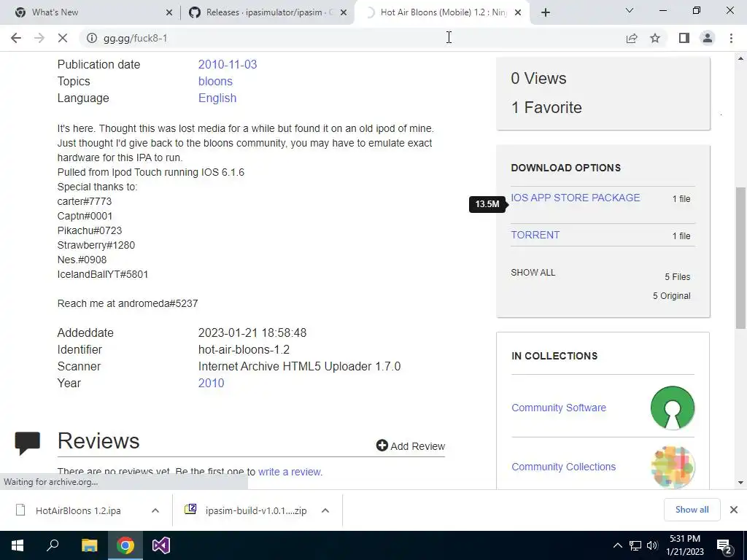Click the Internet Archive HTML5 Uploader 1.7.0 text
The width and height of the screenshot is (747, 560).
pos(299,367)
